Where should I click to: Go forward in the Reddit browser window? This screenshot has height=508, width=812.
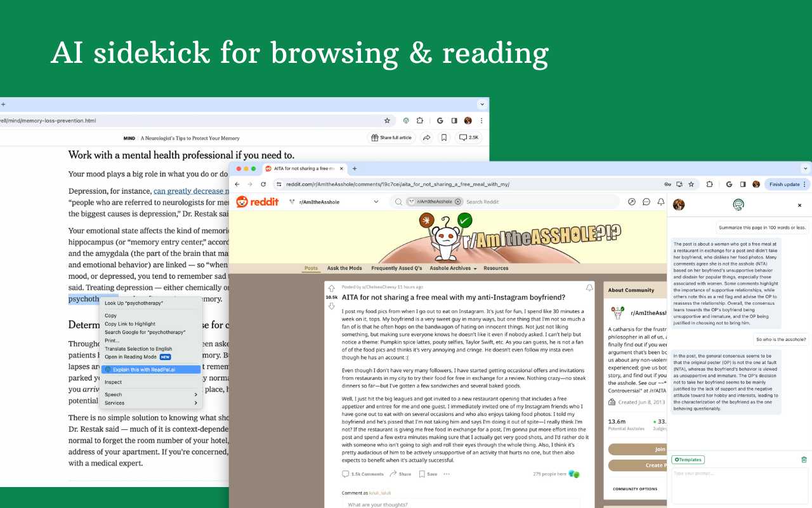(x=250, y=184)
